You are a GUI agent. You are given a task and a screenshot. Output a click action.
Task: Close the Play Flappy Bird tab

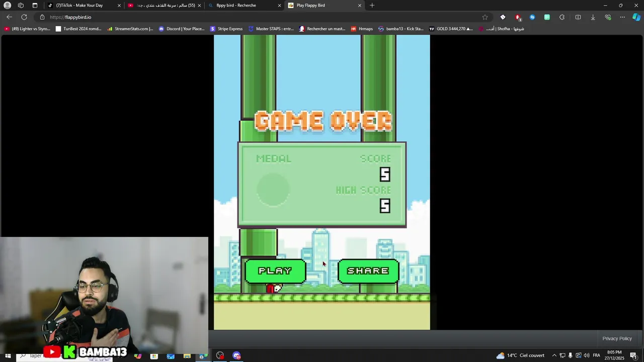(359, 6)
